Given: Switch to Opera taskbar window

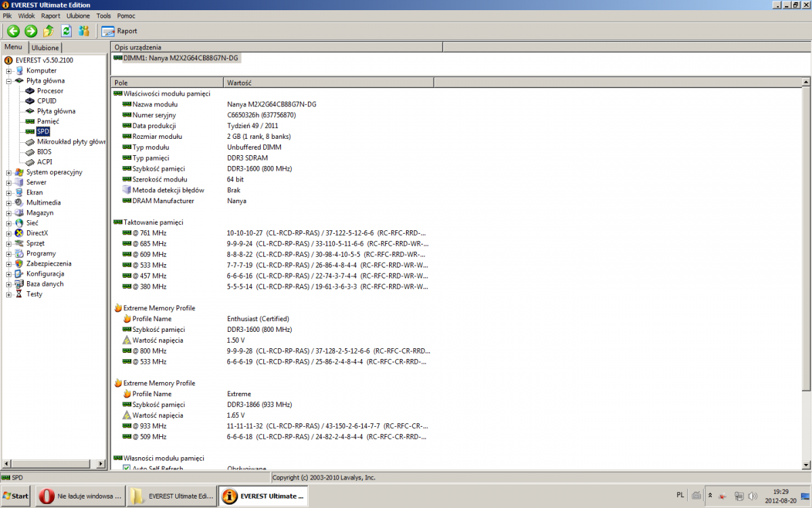Looking at the screenshot, I should tap(80, 496).
